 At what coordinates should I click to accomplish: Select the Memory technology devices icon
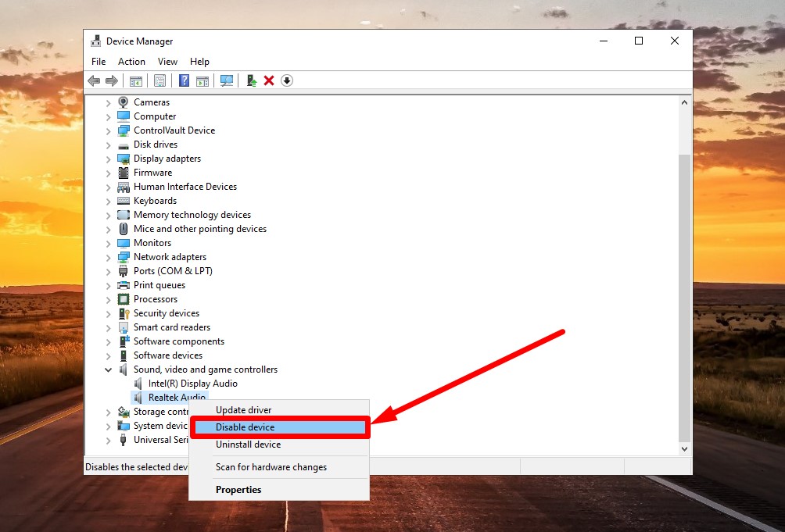124,215
